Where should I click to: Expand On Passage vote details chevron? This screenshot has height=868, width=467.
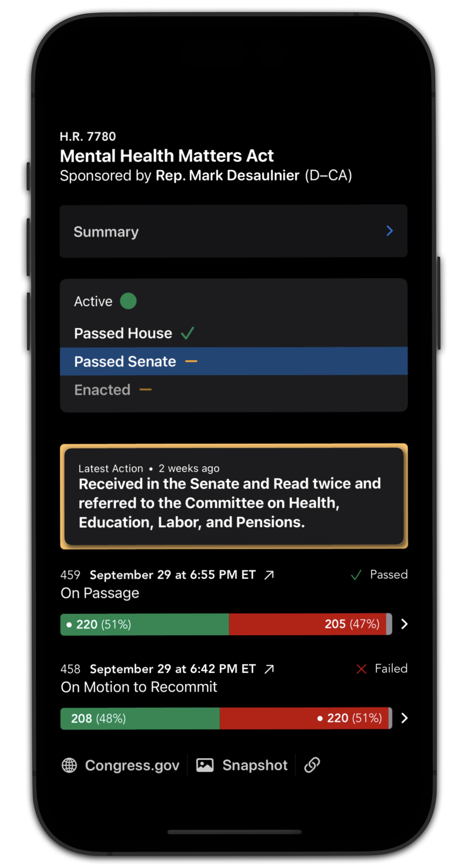tap(404, 624)
